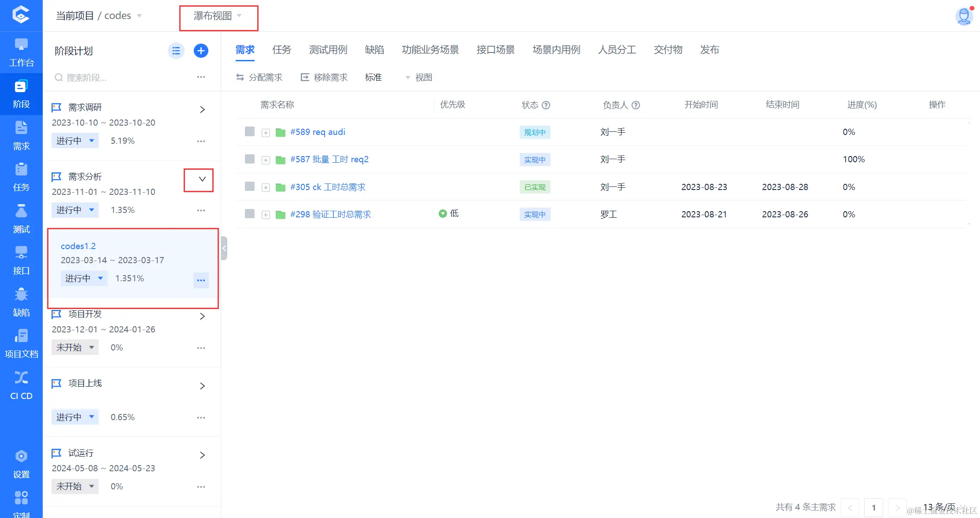Click the 分配需求 button
Viewport: 980px width, 518px height.
(x=259, y=78)
